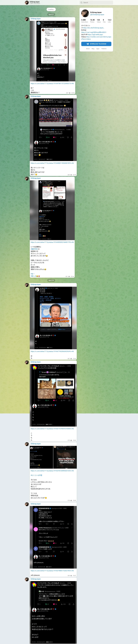
Task: Select the 8 Files counter
Action: 104,21
